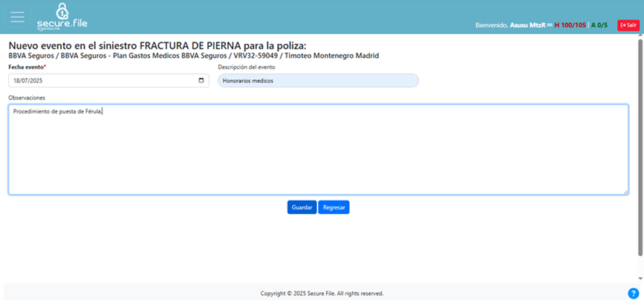The image size is (644, 300).
Task: Click the red H 100/105 counter
Action: (x=570, y=25)
